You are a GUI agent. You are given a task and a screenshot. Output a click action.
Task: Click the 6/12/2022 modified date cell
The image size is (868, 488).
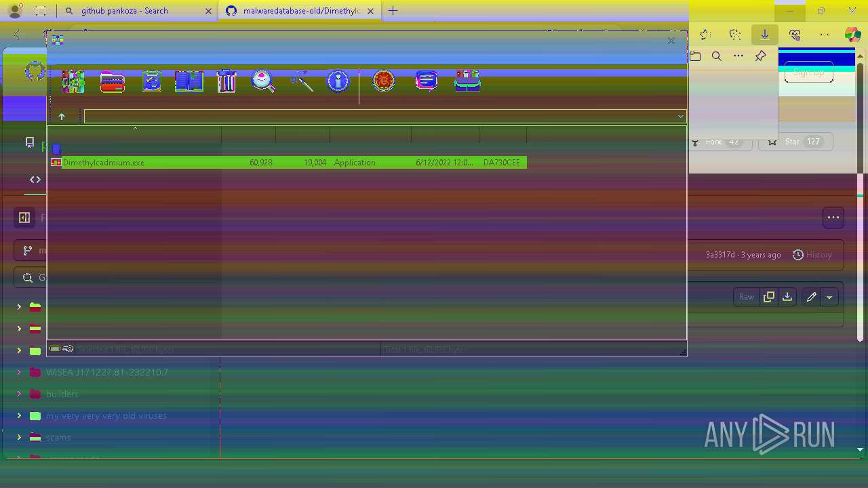pos(445,163)
